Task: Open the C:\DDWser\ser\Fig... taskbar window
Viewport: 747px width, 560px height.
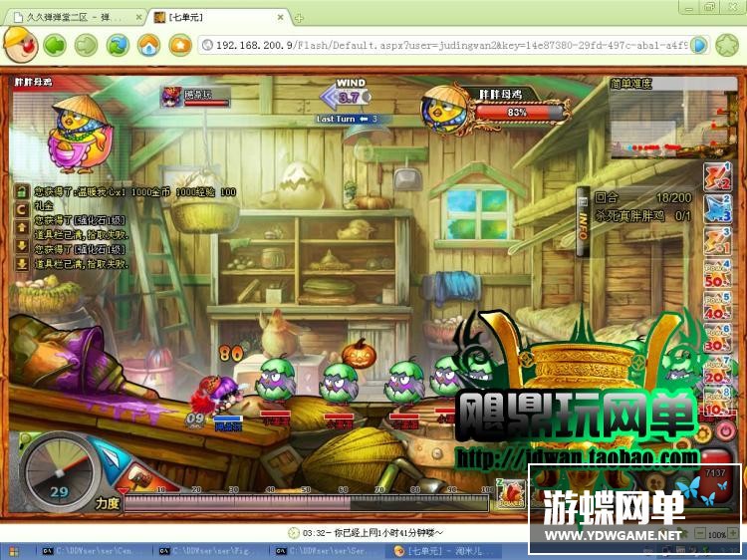Action: [209, 551]
